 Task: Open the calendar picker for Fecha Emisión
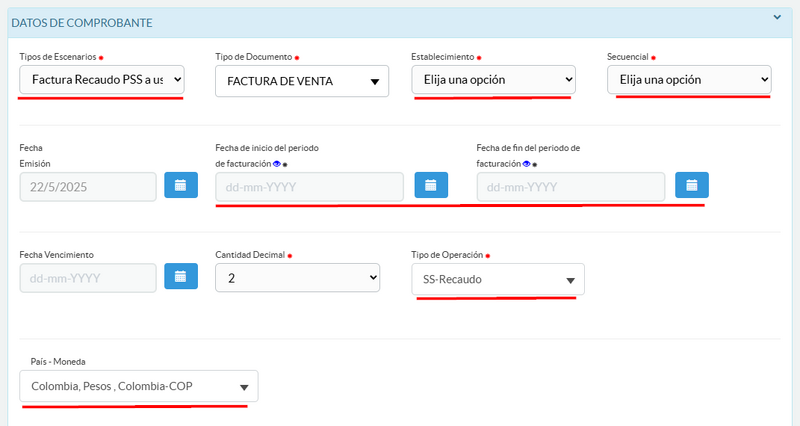point(181,186)
